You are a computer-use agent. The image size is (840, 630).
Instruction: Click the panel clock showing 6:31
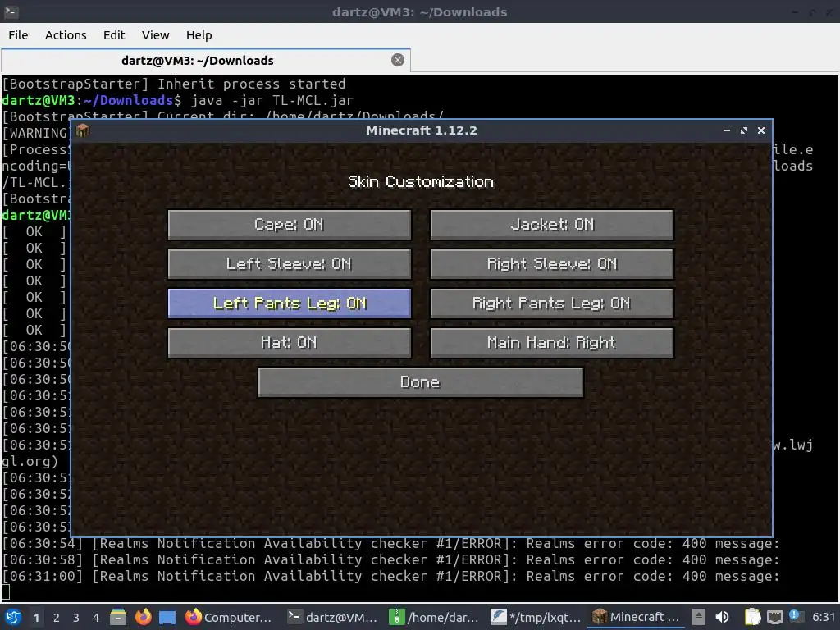(x=824, y=617)
